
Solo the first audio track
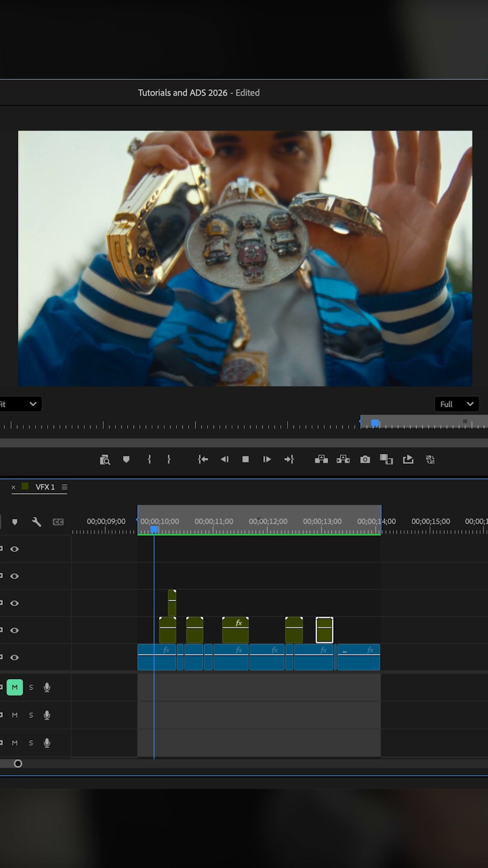pyautogui.click(x=31, y=687)
